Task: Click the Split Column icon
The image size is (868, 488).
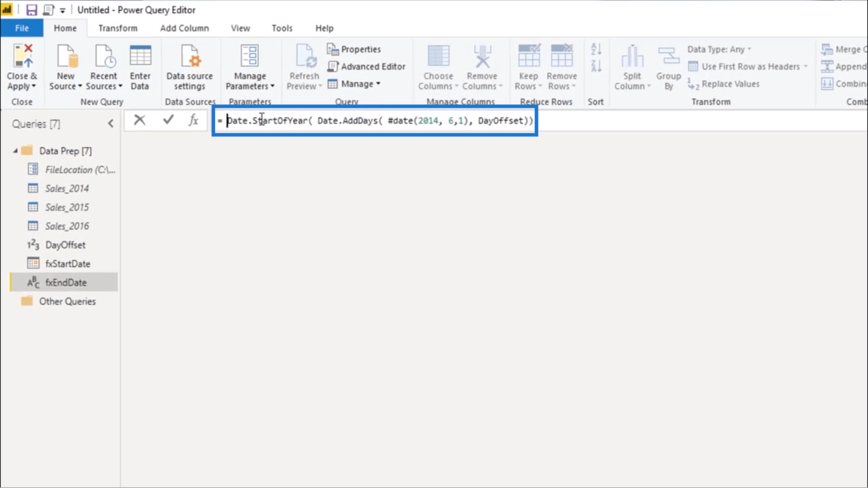Action: [632, 56]
